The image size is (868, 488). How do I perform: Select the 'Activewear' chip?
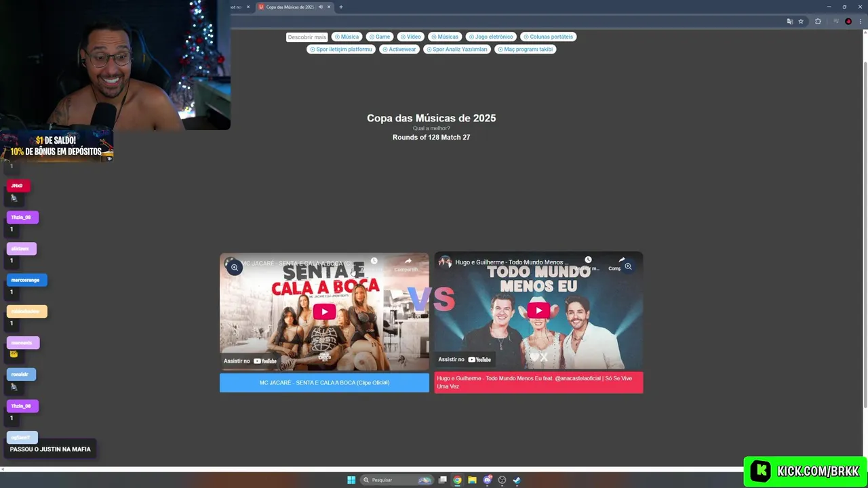click(x=399, y=49)
